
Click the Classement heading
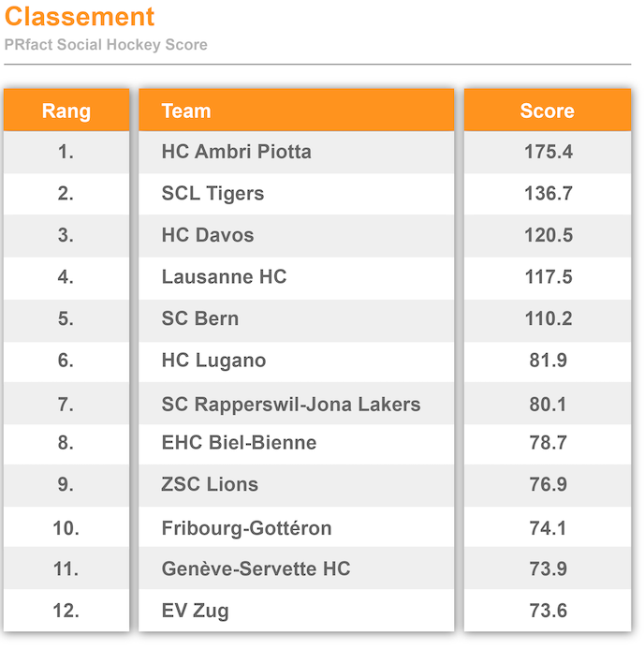(80, 17)
